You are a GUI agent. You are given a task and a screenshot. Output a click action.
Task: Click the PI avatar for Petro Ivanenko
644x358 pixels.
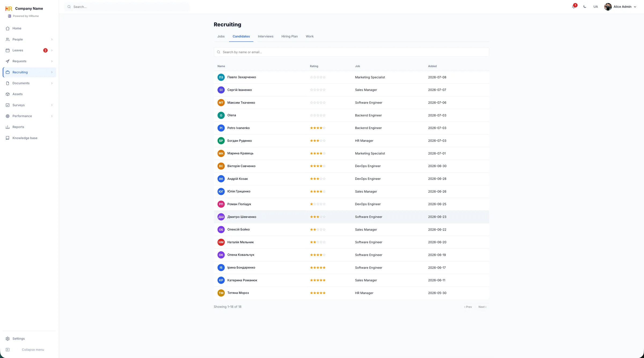point(221,128)
